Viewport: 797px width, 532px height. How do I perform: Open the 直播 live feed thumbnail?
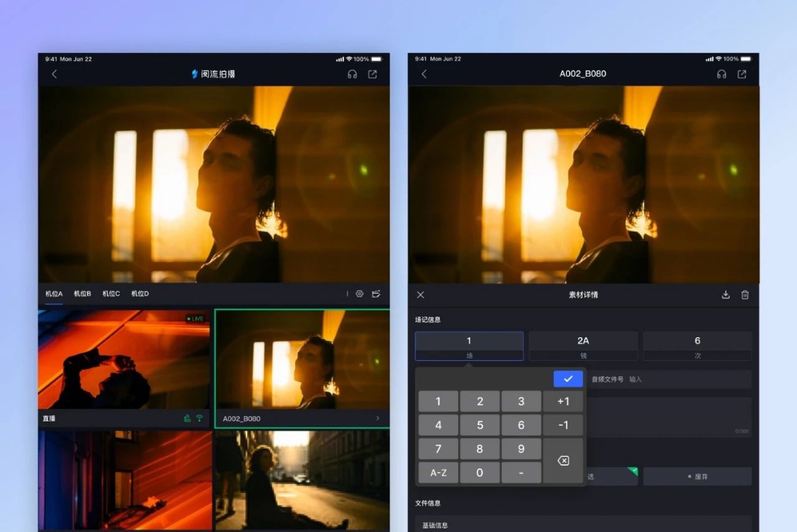click(124, 360)
